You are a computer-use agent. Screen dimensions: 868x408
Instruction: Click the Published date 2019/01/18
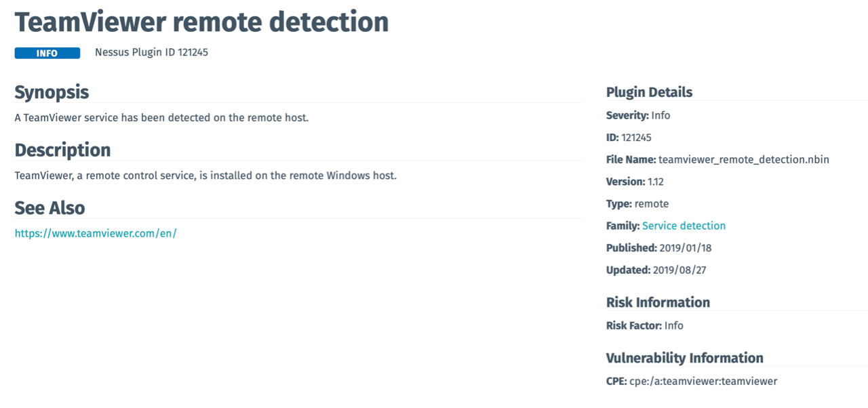[685, 248]
